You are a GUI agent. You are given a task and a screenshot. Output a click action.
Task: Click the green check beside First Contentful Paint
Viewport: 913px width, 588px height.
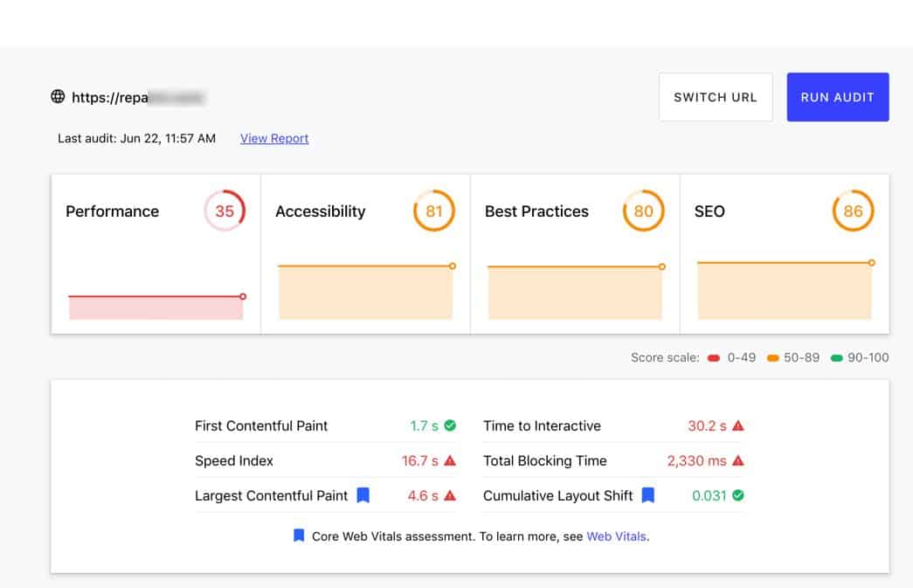click(450, 425)
